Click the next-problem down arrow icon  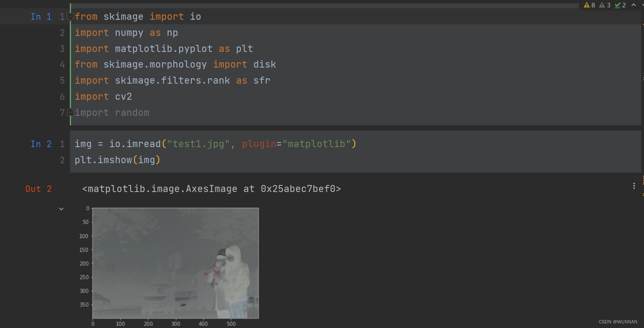click(643, 5)
